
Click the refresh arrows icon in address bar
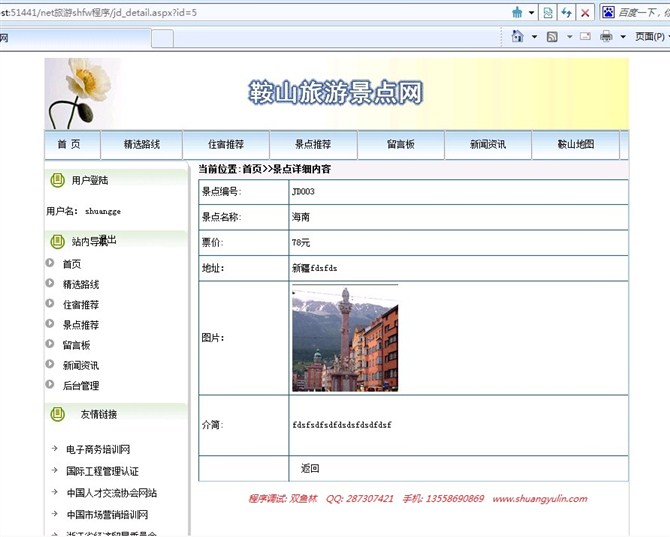click(567, 13)
